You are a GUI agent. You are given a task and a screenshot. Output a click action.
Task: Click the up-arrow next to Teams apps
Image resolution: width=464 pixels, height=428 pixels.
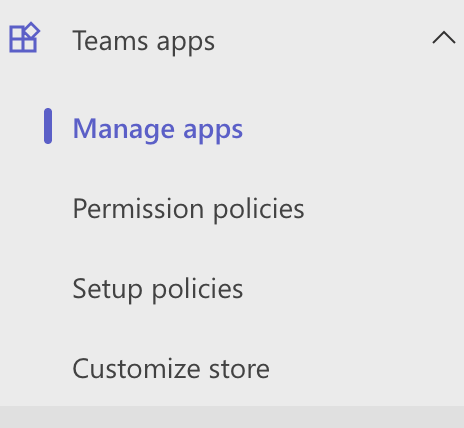point(444,37)
